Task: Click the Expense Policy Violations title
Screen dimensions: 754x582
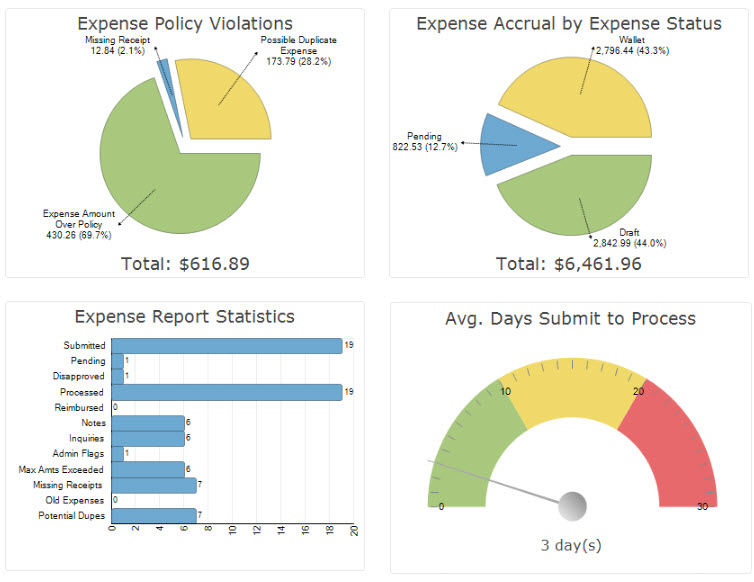Action: click(185, 24)
